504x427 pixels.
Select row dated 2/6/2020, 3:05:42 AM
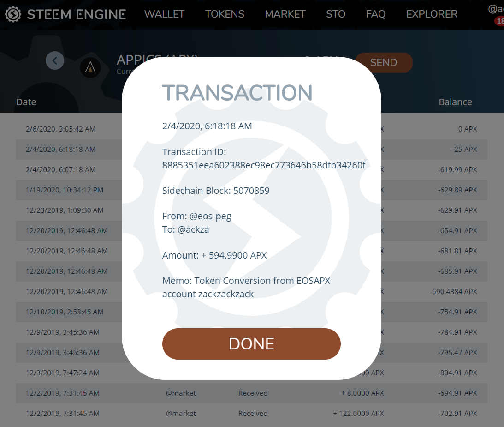(x=251, y=129)
